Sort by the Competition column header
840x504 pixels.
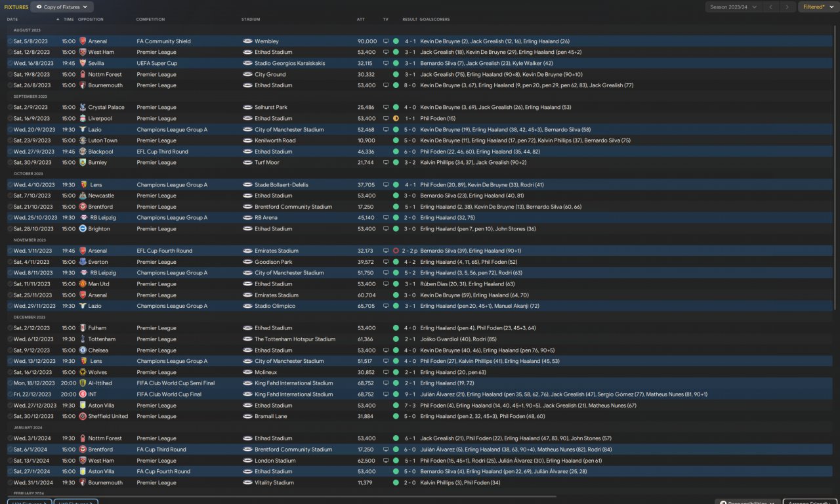click(x=150, y=20)
